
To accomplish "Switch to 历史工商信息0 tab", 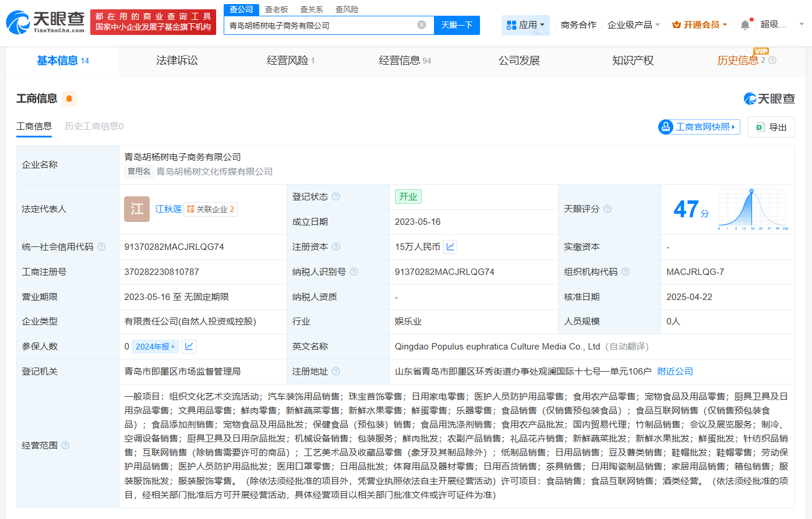I will pyautogui.click(x=93, y=126).
